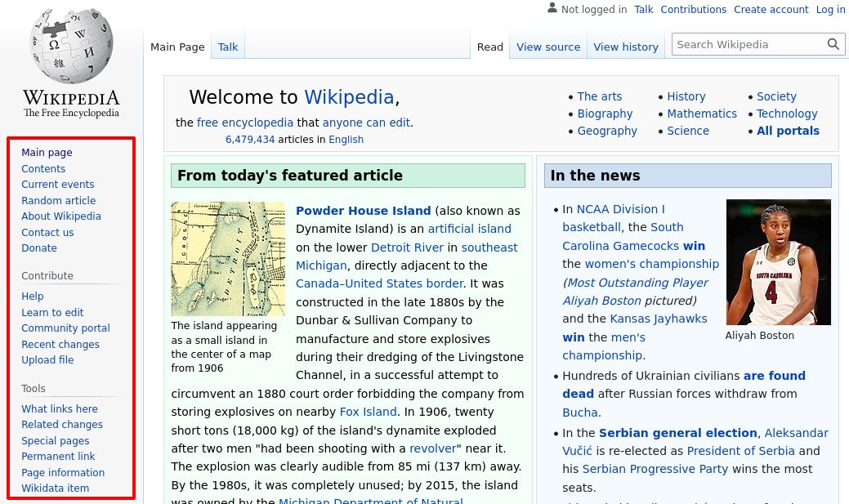Click All portals link
The width and height of the screenshot is (849, 504).
pos(788,131)
